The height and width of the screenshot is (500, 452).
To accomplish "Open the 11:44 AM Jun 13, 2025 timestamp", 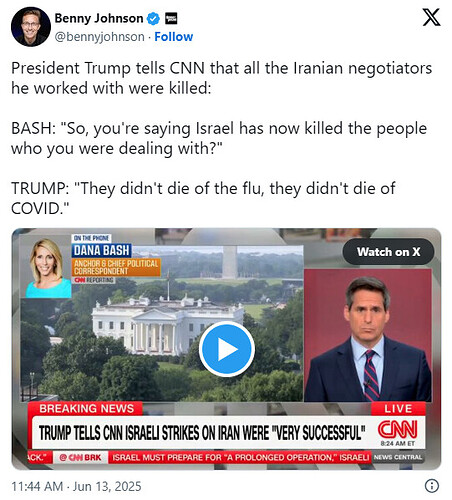I will pyautogui.click(x=76, y=486).
